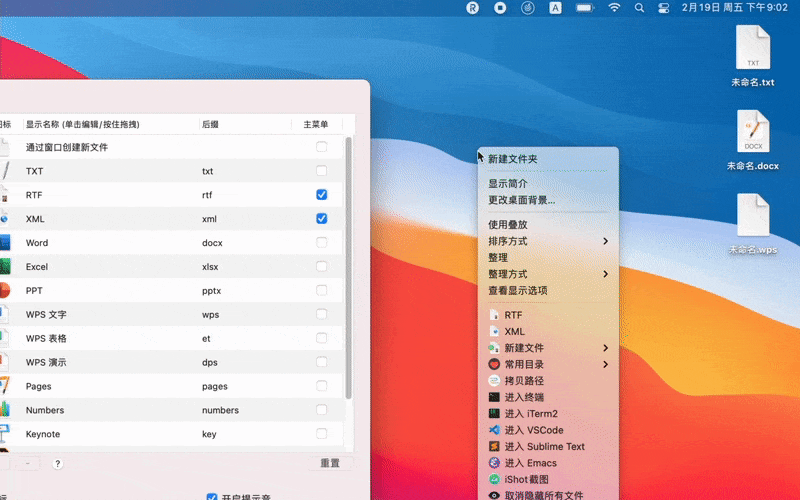Click the Numbers app icon in the list

pos(5,410)
